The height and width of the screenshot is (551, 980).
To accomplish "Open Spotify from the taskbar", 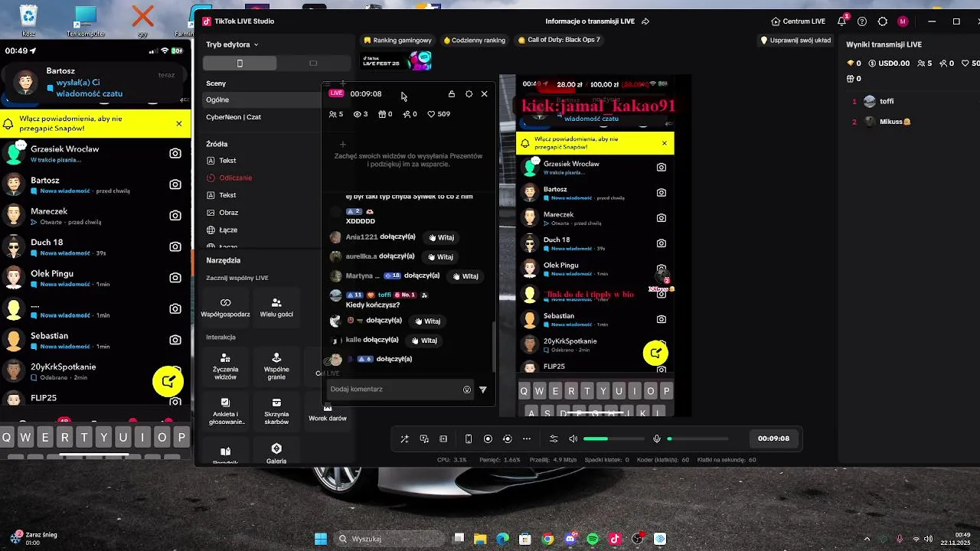I will point(593,539).
